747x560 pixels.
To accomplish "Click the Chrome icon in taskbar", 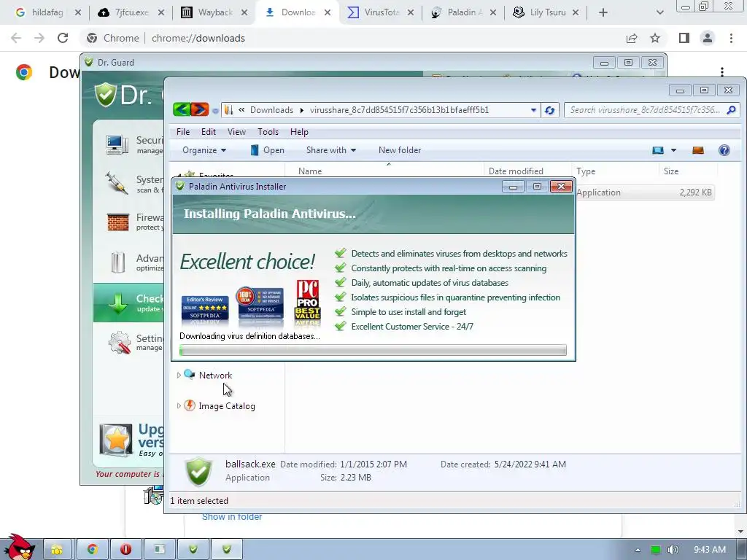I will (x=93, y=550).
